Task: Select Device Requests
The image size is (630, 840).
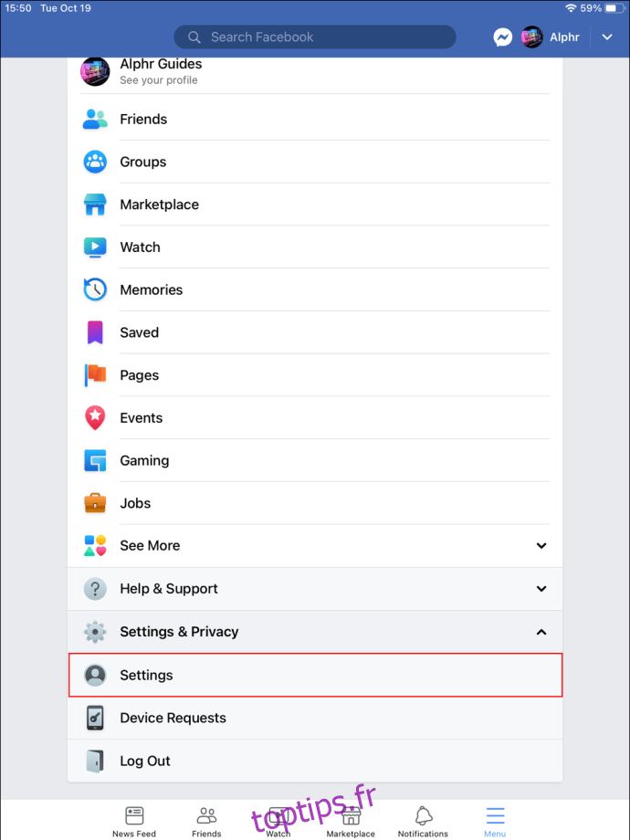Action: pos(315,718)
